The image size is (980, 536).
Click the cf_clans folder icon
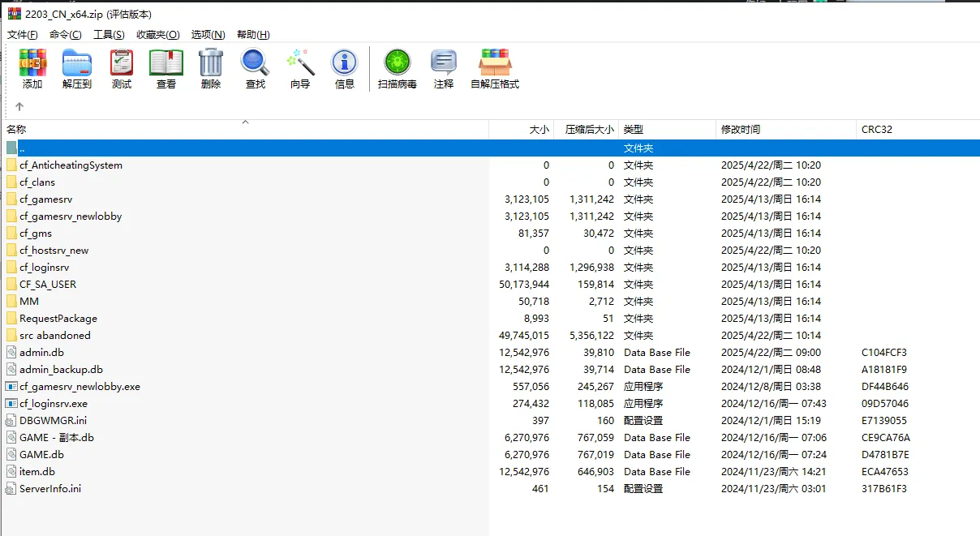pos(11,182)
